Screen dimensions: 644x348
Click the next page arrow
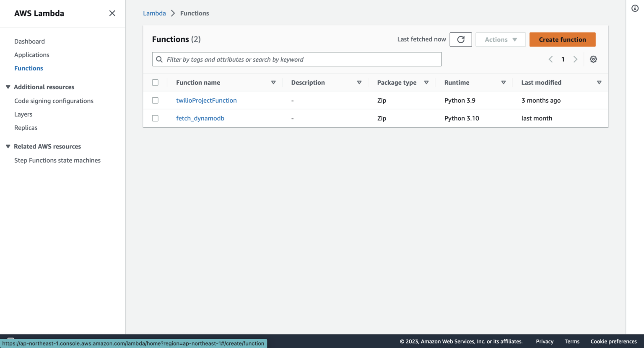coord(575,59)
